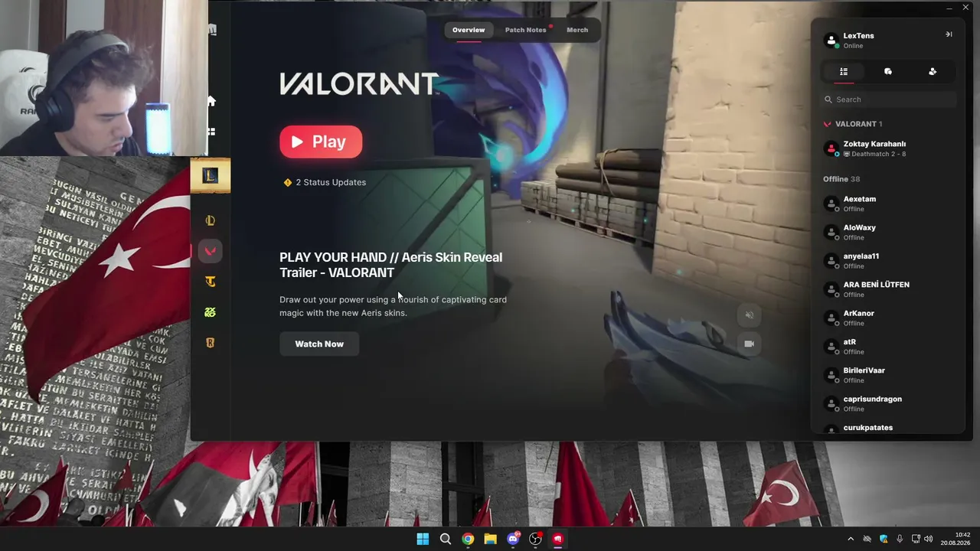Screen dimensions: 980x551
Task: Switch to the Patch Notes tab
Action: pyautogui.click(x=526, y=30)
